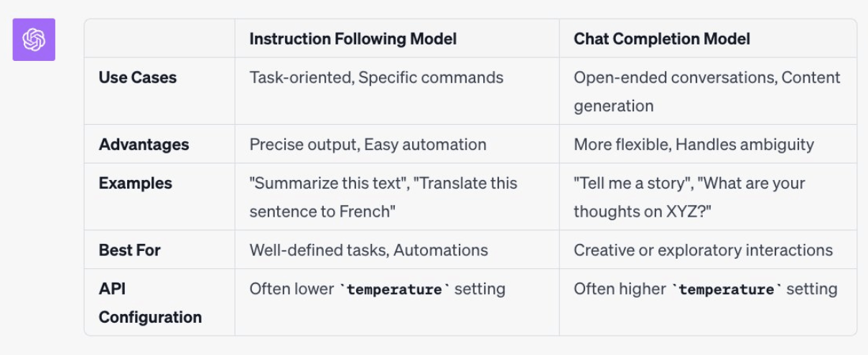The height and width of the screenshot is (355, 868).
Task: Select the "More flexible, Handles ambiguity" cell
Action: click(x=694, y=144)
